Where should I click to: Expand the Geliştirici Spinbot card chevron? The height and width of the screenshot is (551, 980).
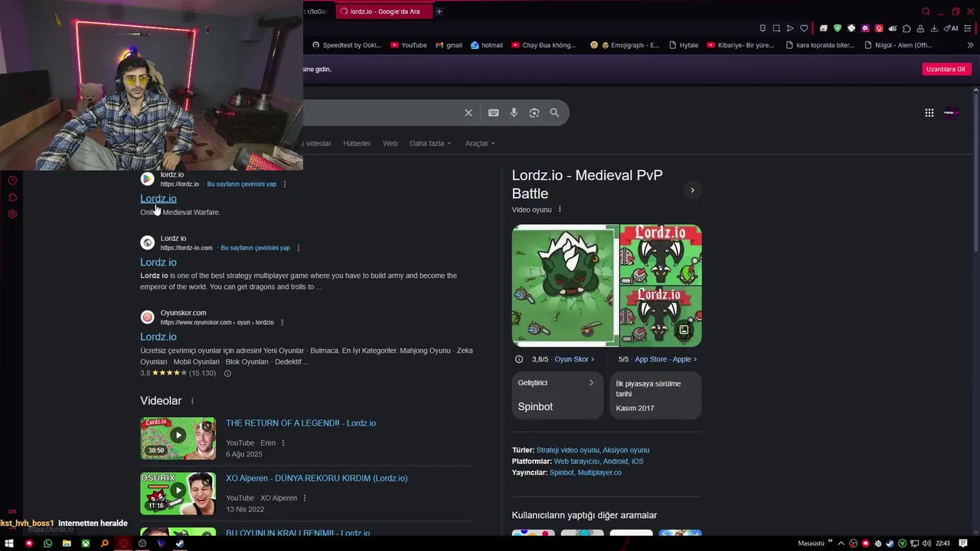click(x=591, y=383)
